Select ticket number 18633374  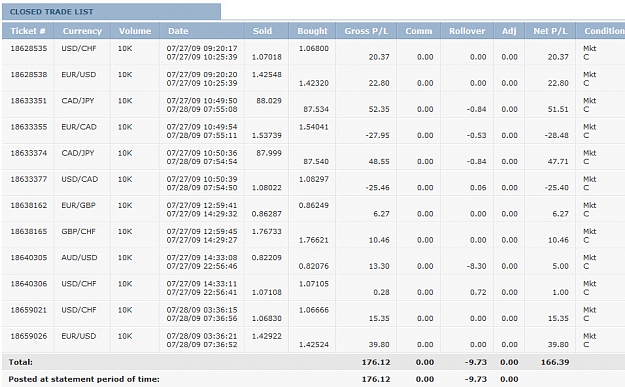click(29, 153)
